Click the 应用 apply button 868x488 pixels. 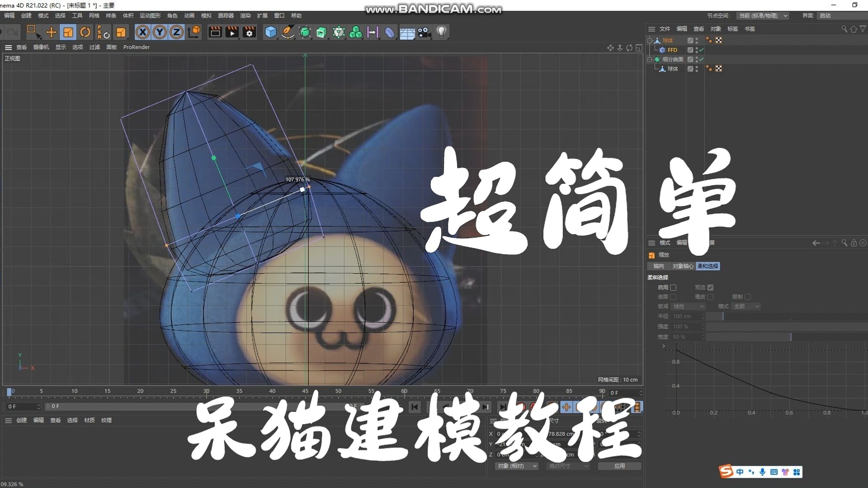[x=619, y=466]
